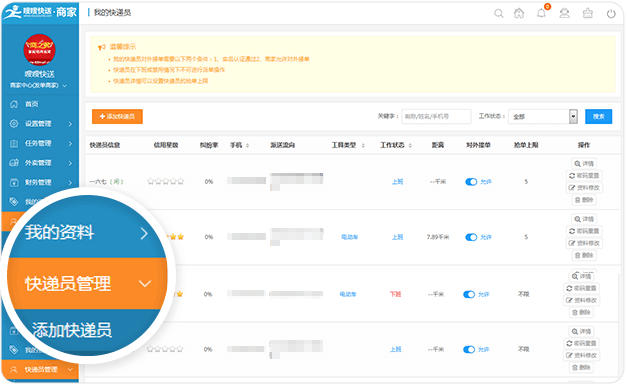Screen dimensions: 627x384
Task: Click 上班 status in the 7.89千米 row
Action: (397, 237)
